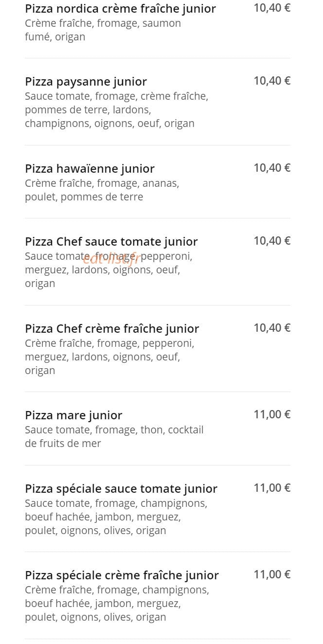Select Pizza Chef sauce tomate junior

point(111,242)
